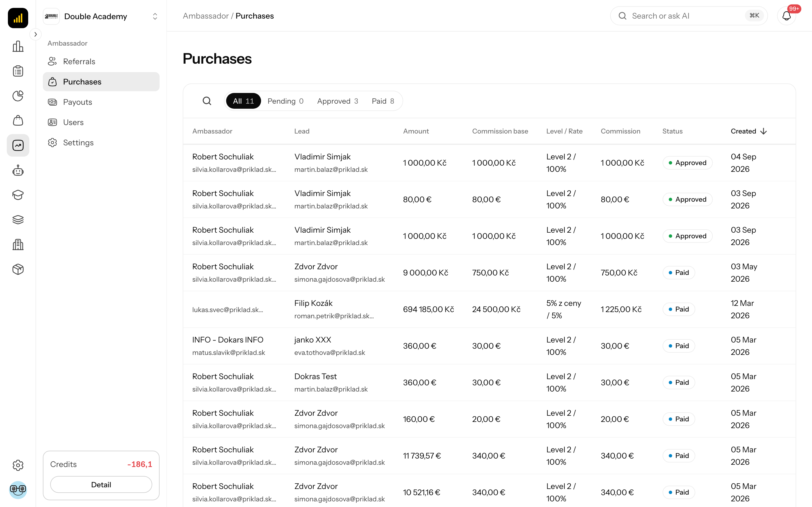
Task: Open the bar chart dashboard icon
Action: (18, 46)
